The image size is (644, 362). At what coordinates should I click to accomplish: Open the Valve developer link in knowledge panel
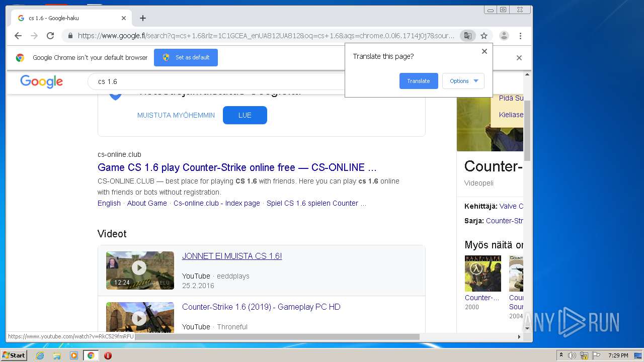[511, 206]
